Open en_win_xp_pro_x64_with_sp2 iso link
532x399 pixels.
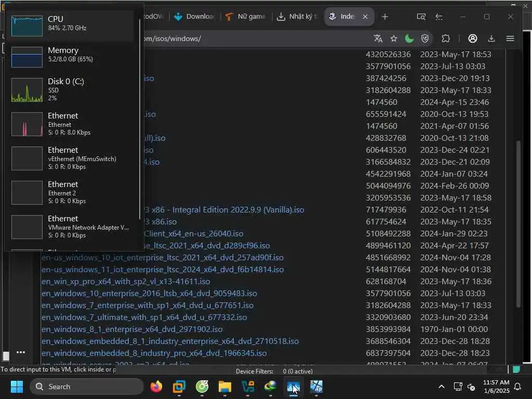click(x=126, y=281)
